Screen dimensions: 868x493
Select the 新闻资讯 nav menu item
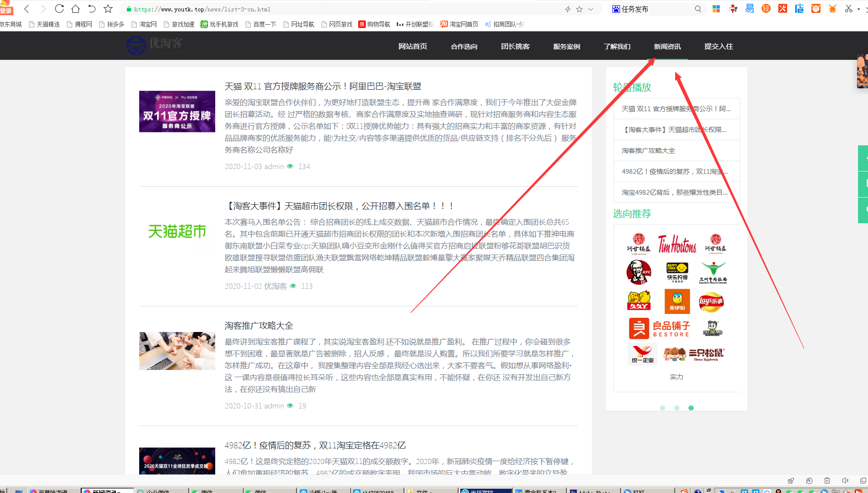[x=667, y=46]
